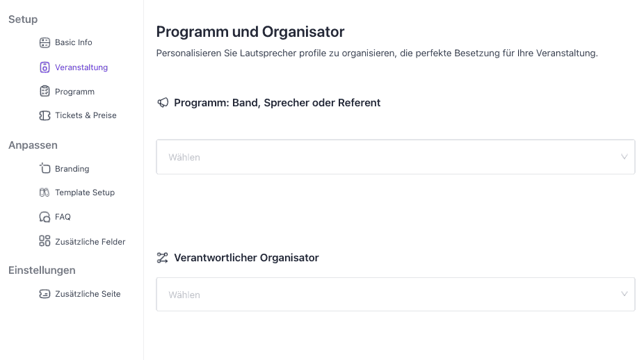Go to Tickets & Preise section
Screen dimensions: 644x360
tap(86, 115)
